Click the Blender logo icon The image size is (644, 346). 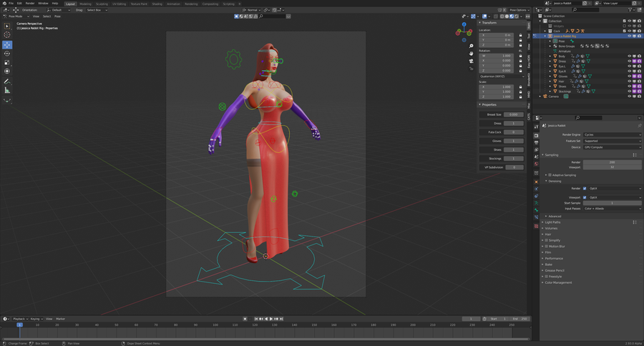pyautogui.click(x=4, y=4)
